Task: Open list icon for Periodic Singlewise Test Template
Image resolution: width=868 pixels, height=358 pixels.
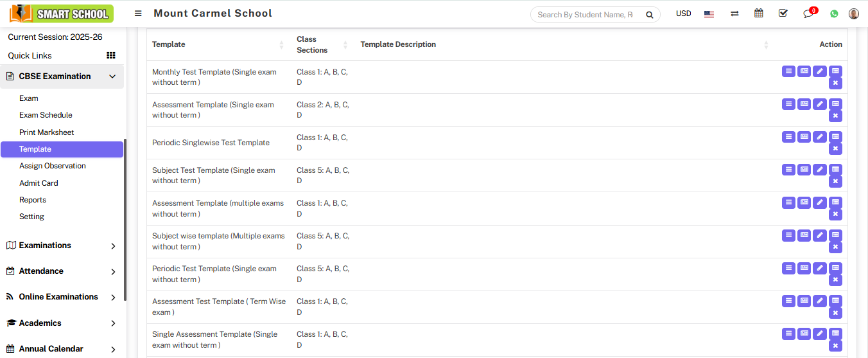Action: coord(788,137)
